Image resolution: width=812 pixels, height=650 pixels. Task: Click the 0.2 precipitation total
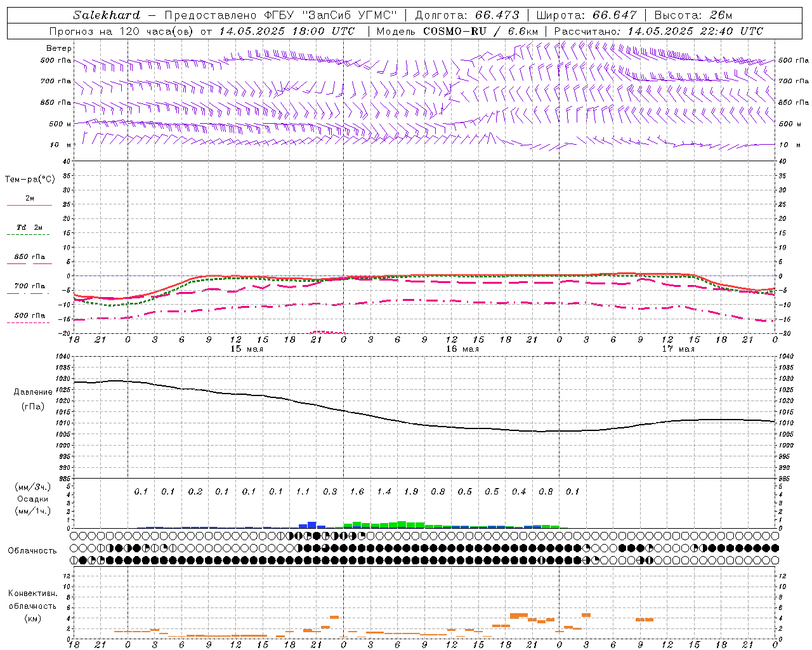195,491
